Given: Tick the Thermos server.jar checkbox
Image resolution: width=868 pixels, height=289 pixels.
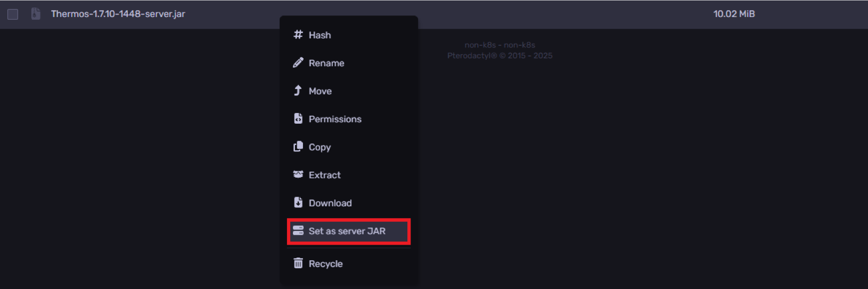Looking at the screenshot, I should [x=13, y=14].
